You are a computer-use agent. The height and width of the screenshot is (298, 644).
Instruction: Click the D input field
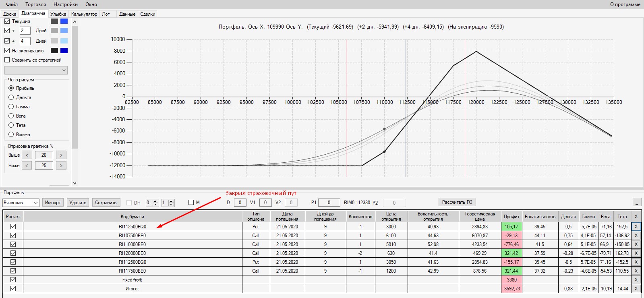(x=240, y=203)
